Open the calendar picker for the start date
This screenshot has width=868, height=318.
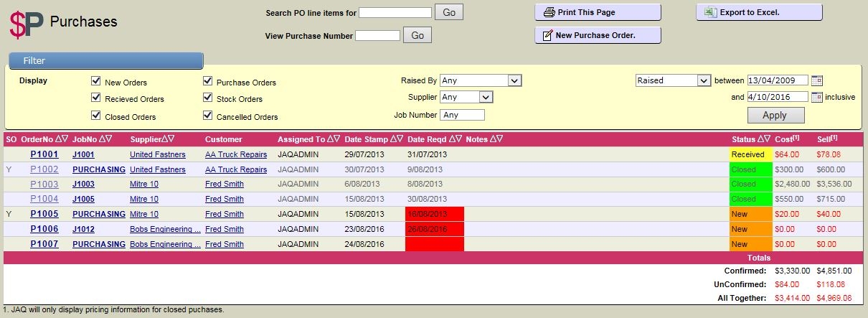coord(816,80)
